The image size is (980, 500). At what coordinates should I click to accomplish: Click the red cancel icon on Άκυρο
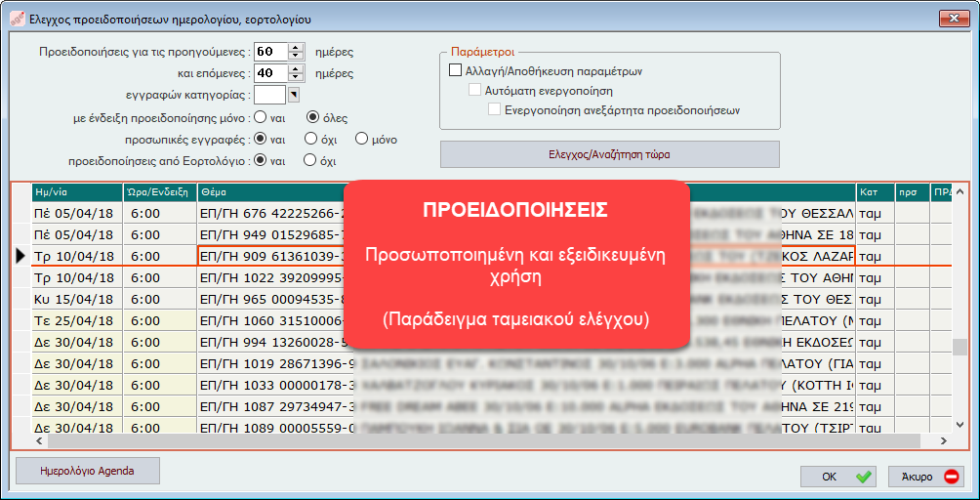click(952, 477)
